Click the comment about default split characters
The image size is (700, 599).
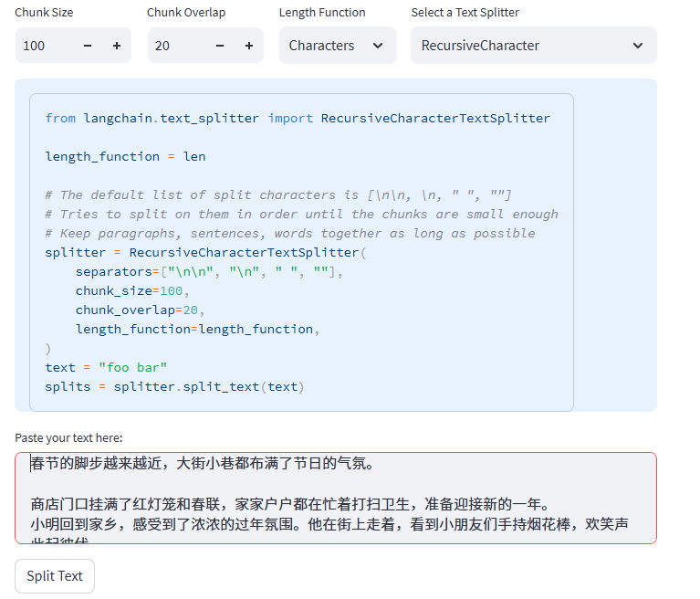point(278,195)
